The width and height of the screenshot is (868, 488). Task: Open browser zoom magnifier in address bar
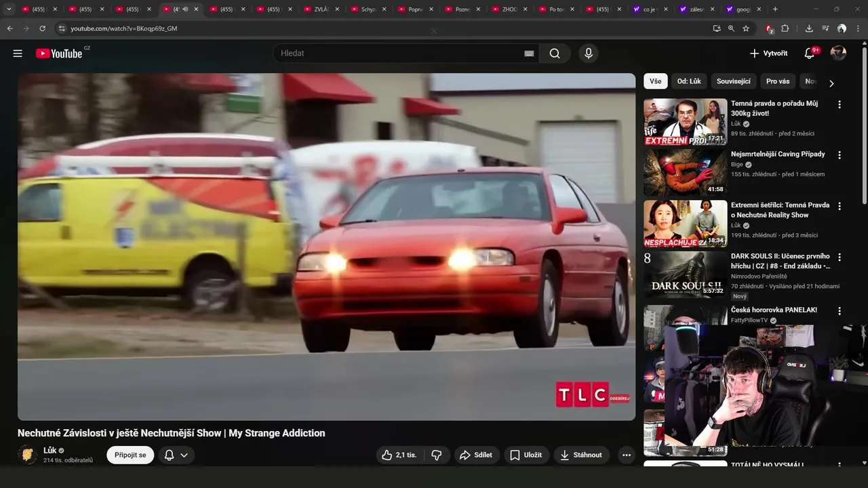click(x=731, y=28)
